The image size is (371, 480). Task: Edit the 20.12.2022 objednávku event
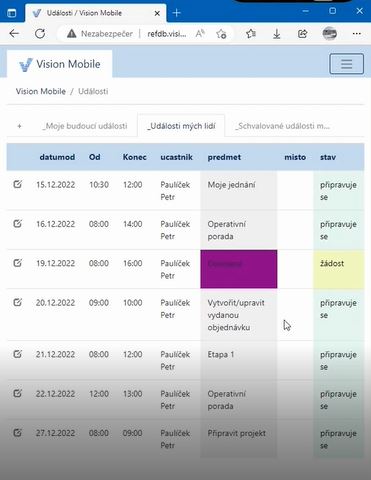pos(18,302)
